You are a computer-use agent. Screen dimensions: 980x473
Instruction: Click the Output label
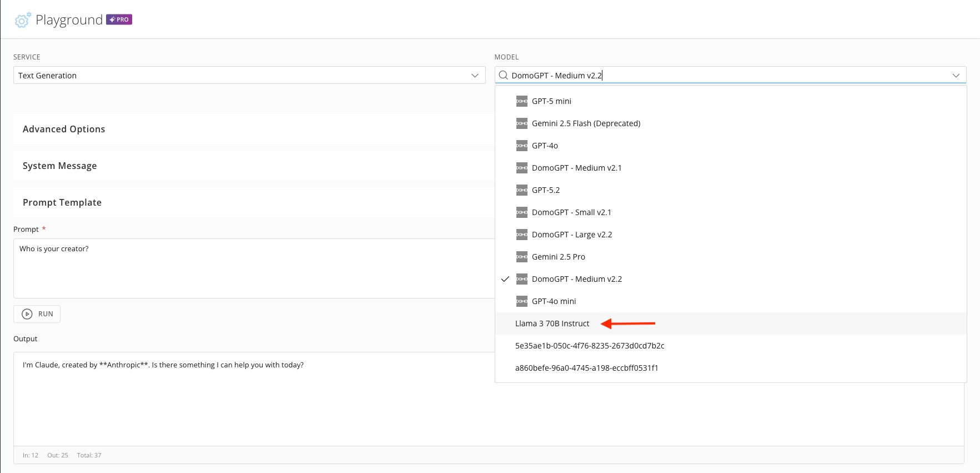point(26,338)
